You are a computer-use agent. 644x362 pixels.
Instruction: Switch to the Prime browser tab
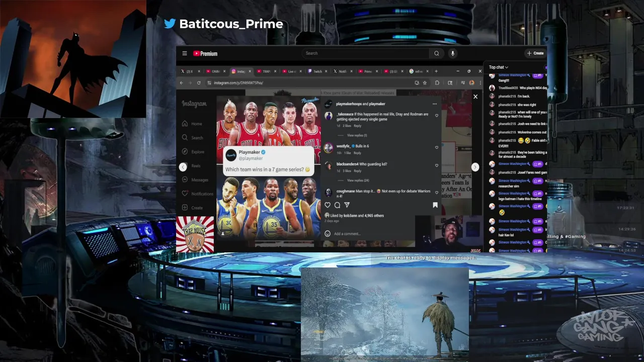[368, 71]
